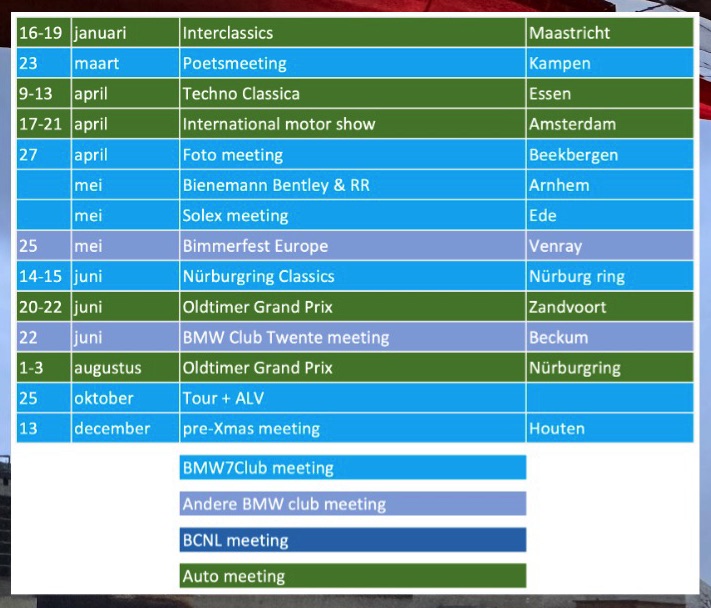Click the 'BMW7Club meeting' legend bar

tap(353, 467)
